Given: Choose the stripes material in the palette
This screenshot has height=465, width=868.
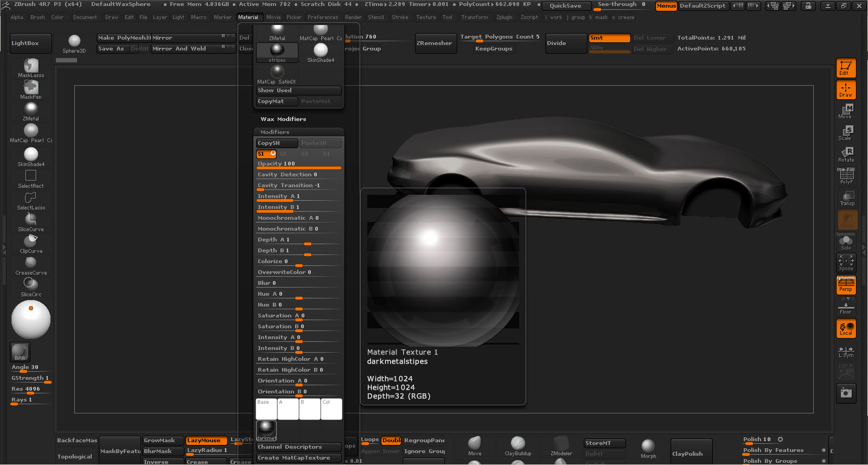Looking at the screenshot, I should [277, 53].
